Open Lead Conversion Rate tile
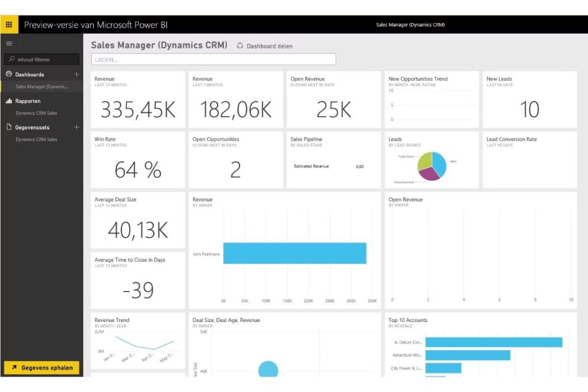Image resolution: width=588 pixels, height=392 pixels. point(529,160)
